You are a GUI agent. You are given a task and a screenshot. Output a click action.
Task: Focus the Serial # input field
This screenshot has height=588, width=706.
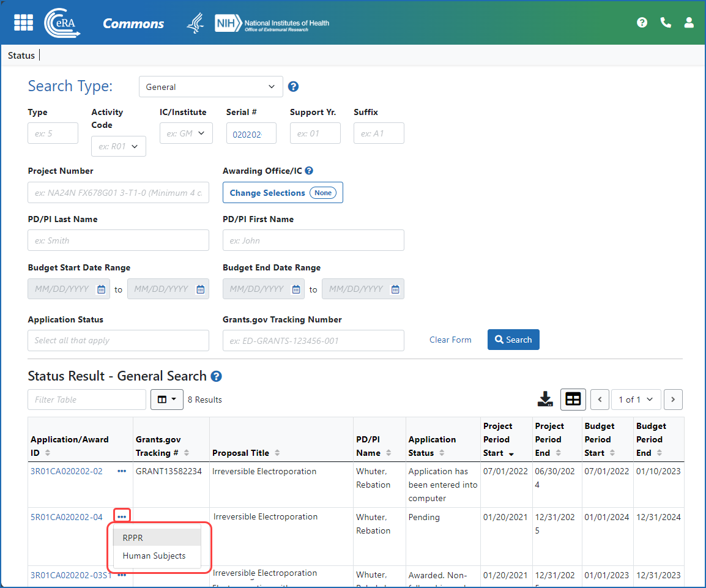tap(251, 134)
